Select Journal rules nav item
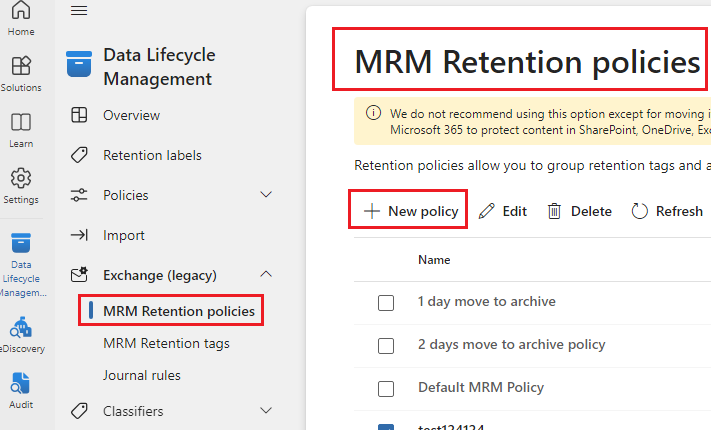Screen dimensions: 711x430 coord(141,375)
